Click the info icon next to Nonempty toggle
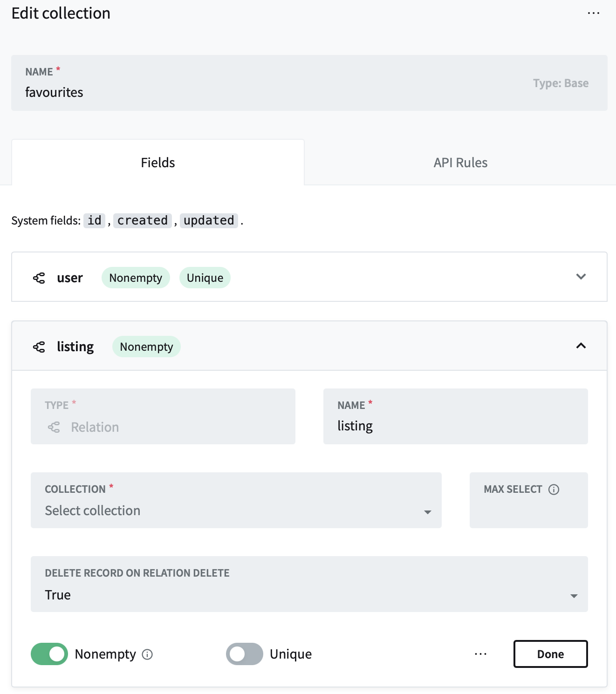616x694 pixels. point(147,654)
